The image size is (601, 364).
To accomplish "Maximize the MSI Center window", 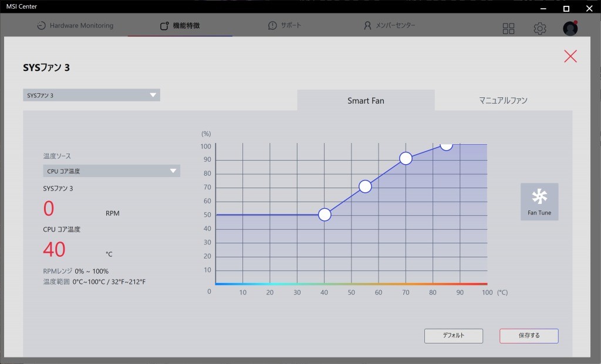I will (x=566, y=8).
